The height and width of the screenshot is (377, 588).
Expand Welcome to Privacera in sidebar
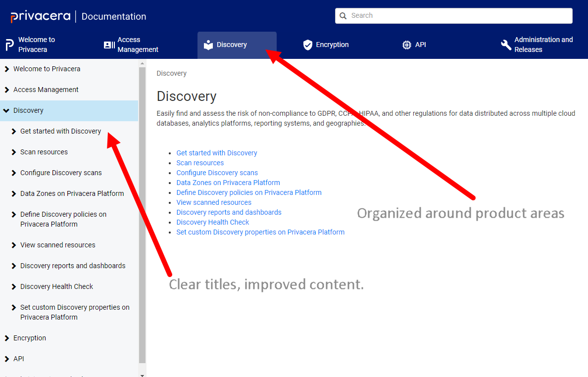(6, 69)
